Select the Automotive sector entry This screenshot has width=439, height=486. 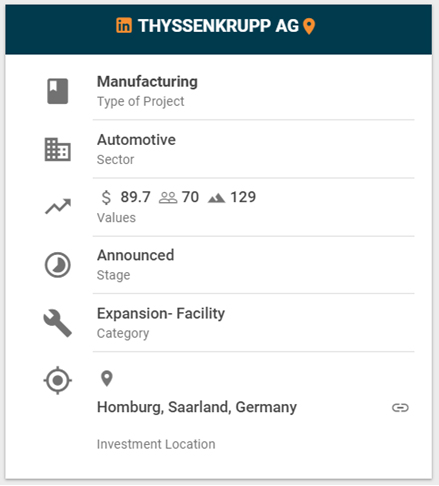(136, 140)
